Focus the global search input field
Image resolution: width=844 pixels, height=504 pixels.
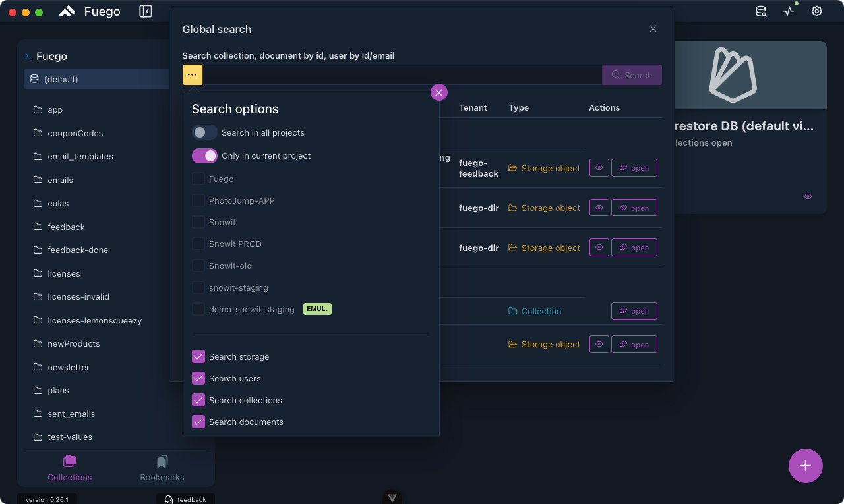pos(402,75)
